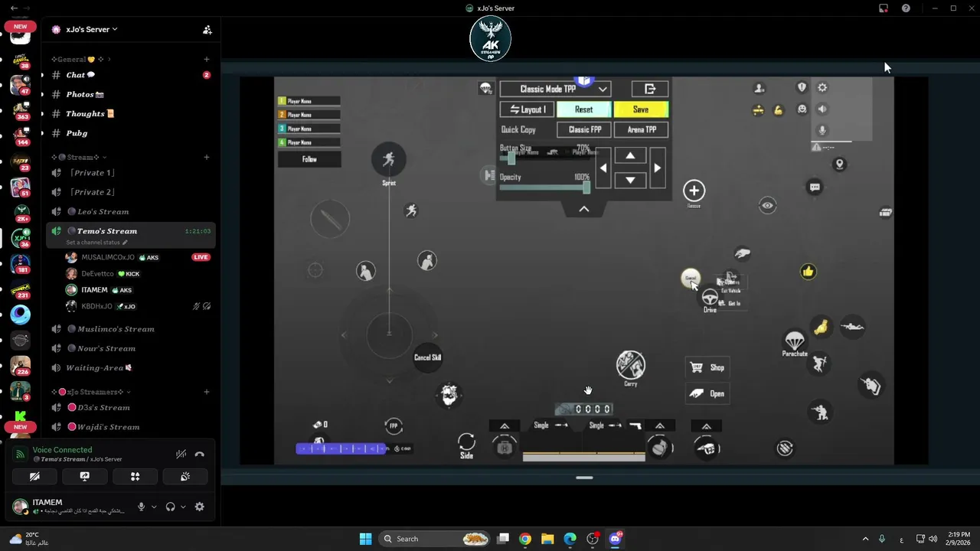Click the Arena TPP quick copy button
This screenshot has width=980, height=551.
pos(641,129)
